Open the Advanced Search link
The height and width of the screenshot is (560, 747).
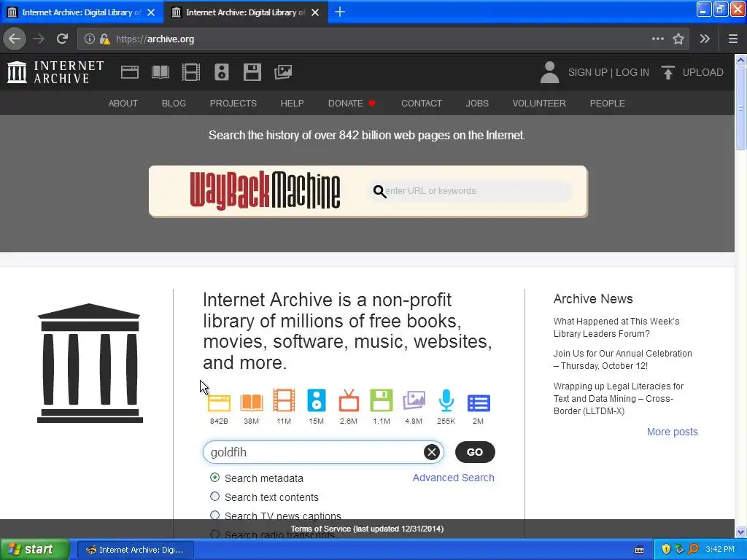click(453, 478)
